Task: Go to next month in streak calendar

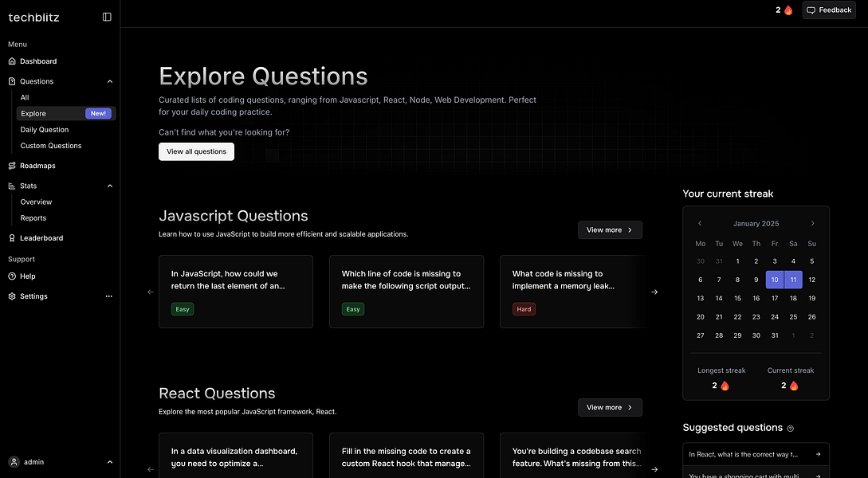Action: coord(813,224)
